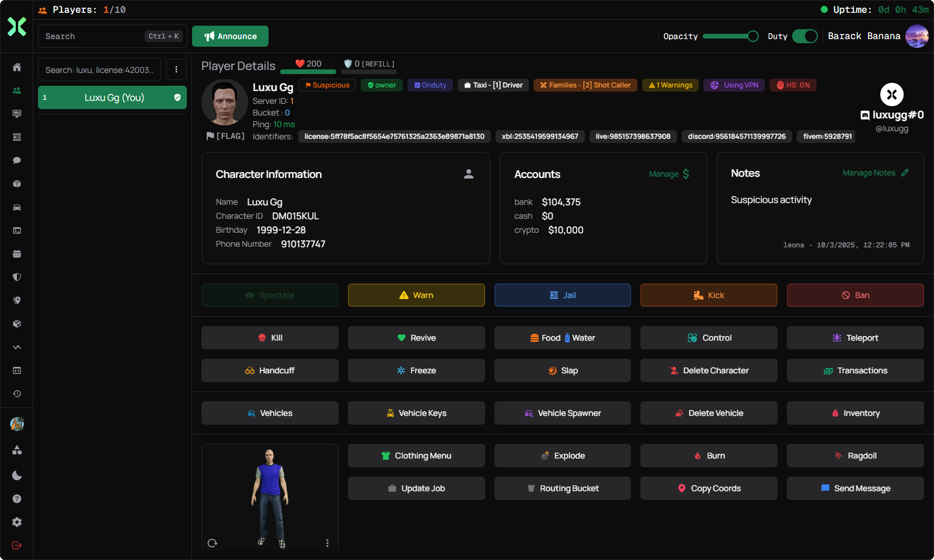This screenshot has height=560, width=934.
Task: Click the Announce button
Action: coord(230,36)
